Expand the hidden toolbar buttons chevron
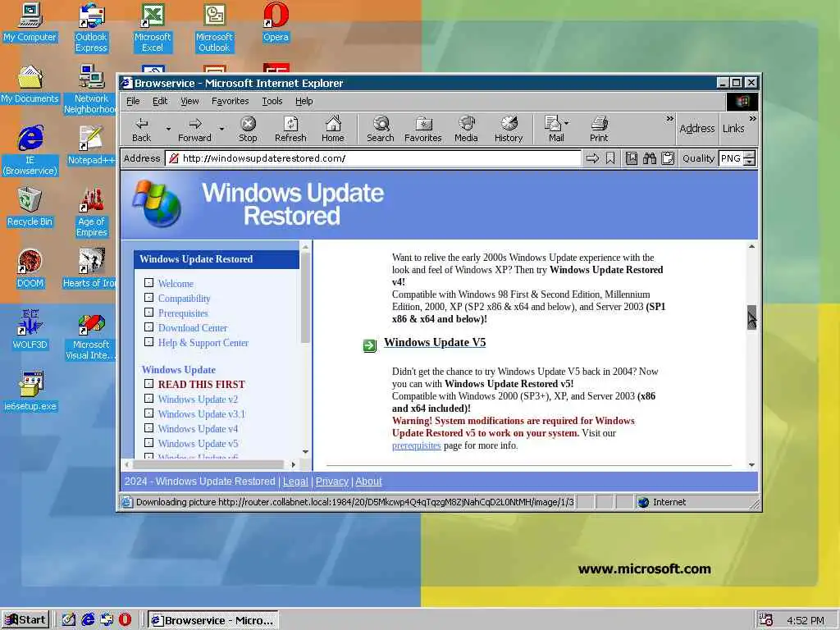840x630 pixels. click(669, 118)
